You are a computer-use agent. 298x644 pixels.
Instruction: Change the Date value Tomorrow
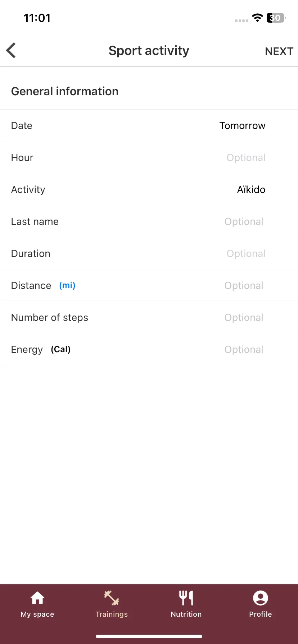(242, 125)
